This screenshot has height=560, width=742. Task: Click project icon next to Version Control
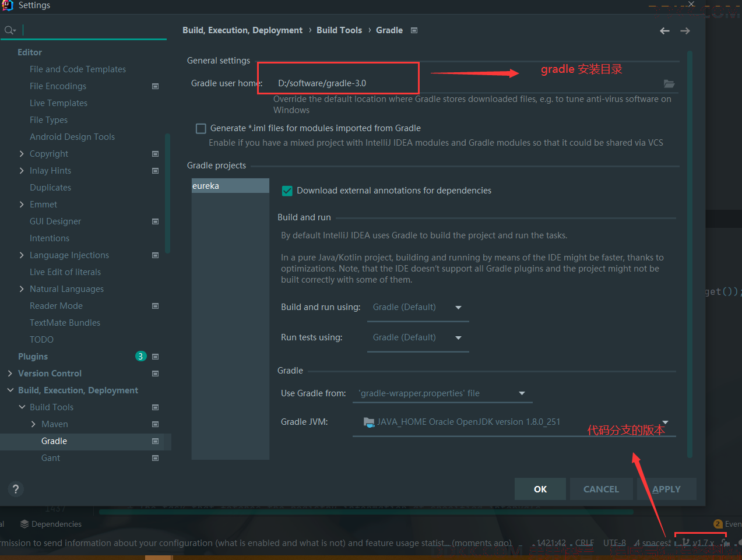pos(155,374)
